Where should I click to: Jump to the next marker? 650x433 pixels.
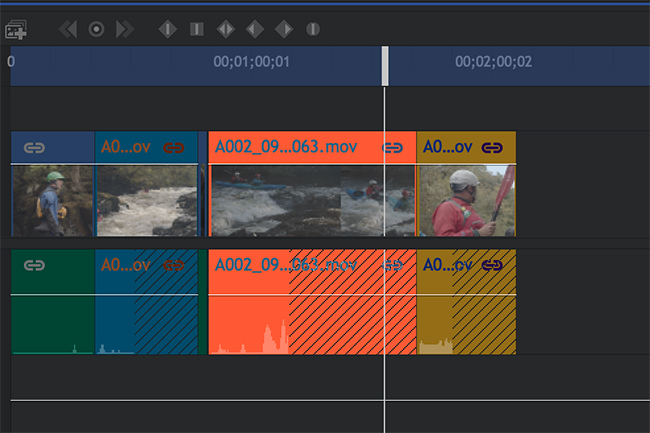[125, 29]
